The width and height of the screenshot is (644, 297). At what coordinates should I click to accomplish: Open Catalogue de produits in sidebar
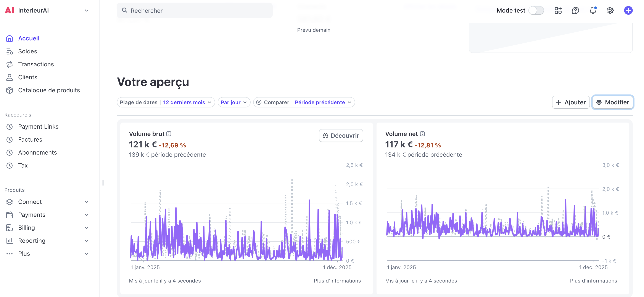49,90
